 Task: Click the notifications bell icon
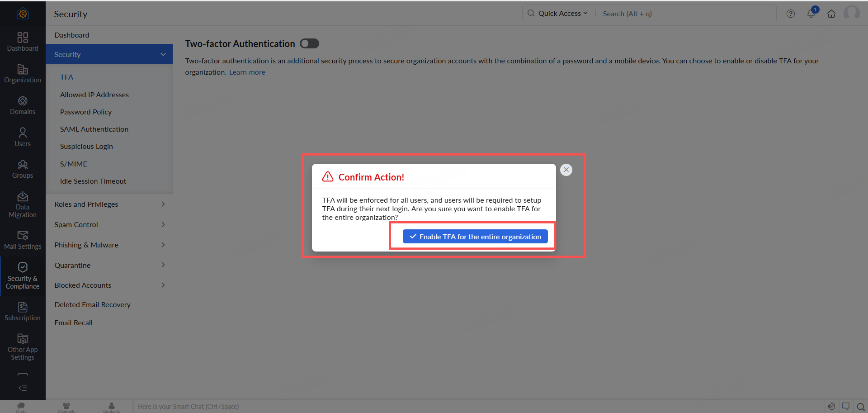coord(811,14)
